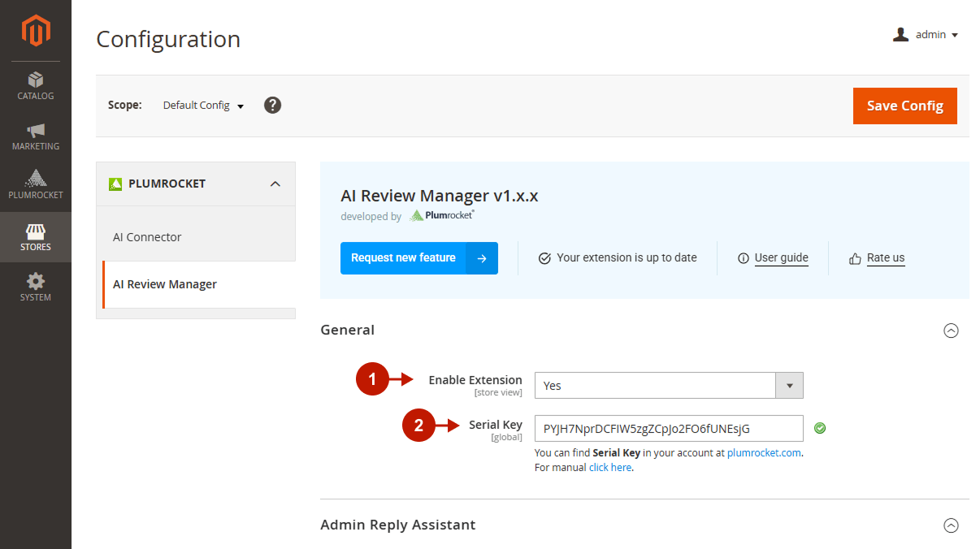980x549 pixels.
Task: Collapse the General section
Action: pos(951,331)
